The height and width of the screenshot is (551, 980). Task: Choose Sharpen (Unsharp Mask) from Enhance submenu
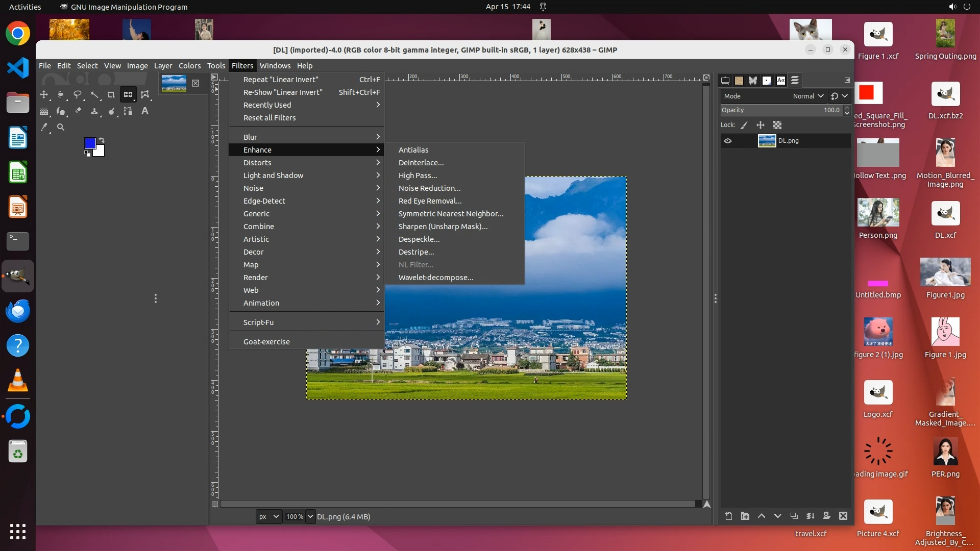(x=443, y=227)
